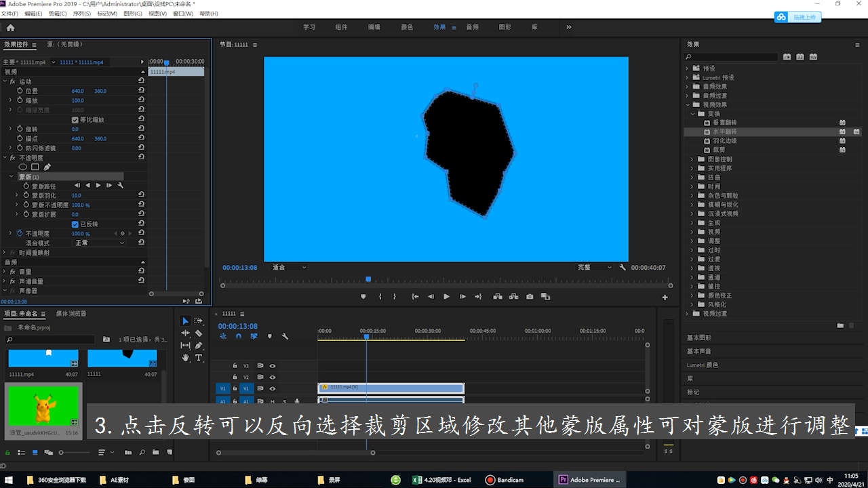Open program monitor button editor plus

coord(665,297)
